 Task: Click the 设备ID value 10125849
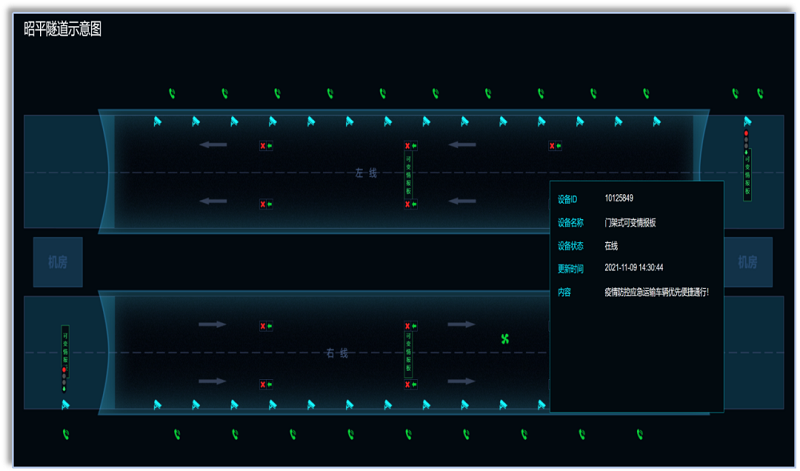619,199
